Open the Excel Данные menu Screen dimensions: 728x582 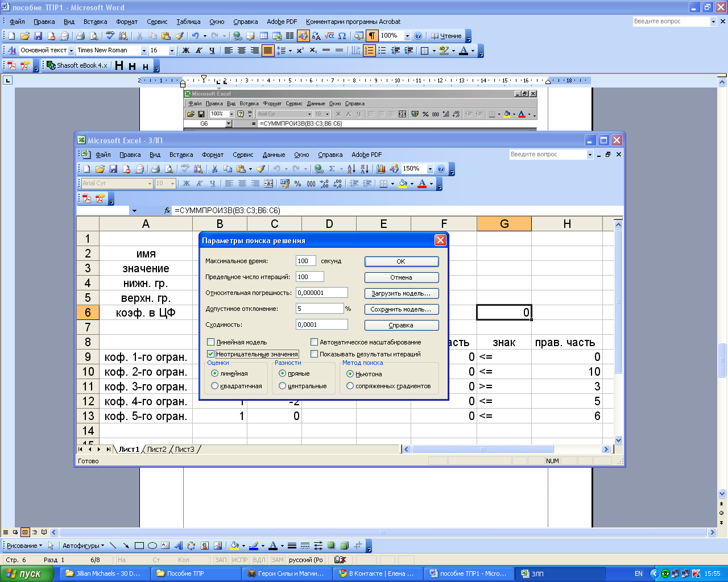[x=274, y=155]
